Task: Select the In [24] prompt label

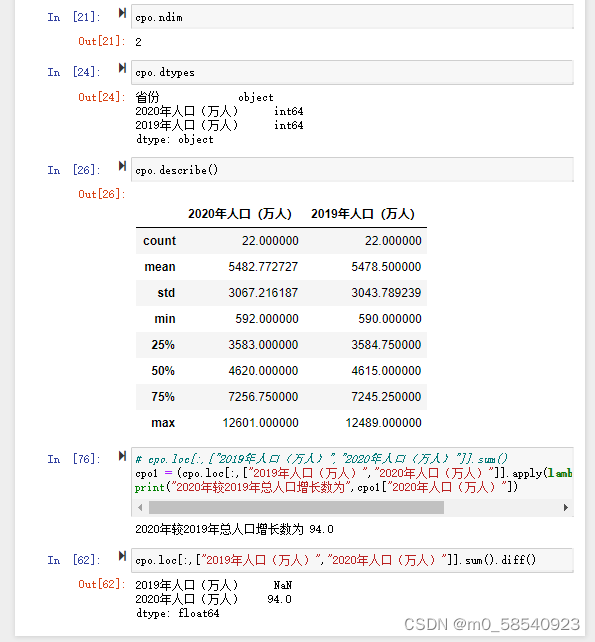Action: click(74, 72)
